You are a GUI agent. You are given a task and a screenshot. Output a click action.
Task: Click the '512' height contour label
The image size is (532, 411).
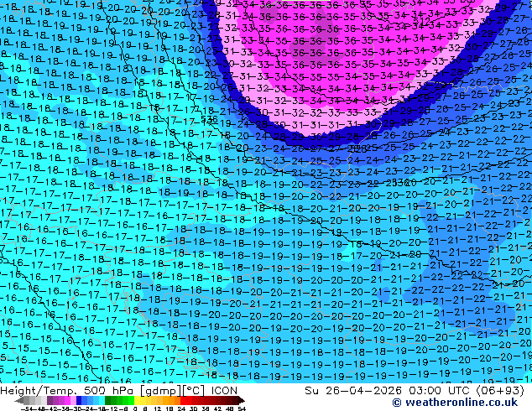click(422, 22)
